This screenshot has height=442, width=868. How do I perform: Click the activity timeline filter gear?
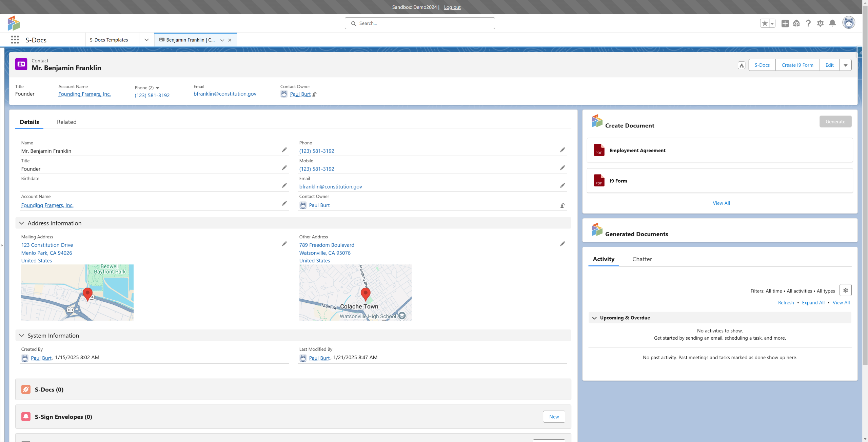click(x=845, y=290)
